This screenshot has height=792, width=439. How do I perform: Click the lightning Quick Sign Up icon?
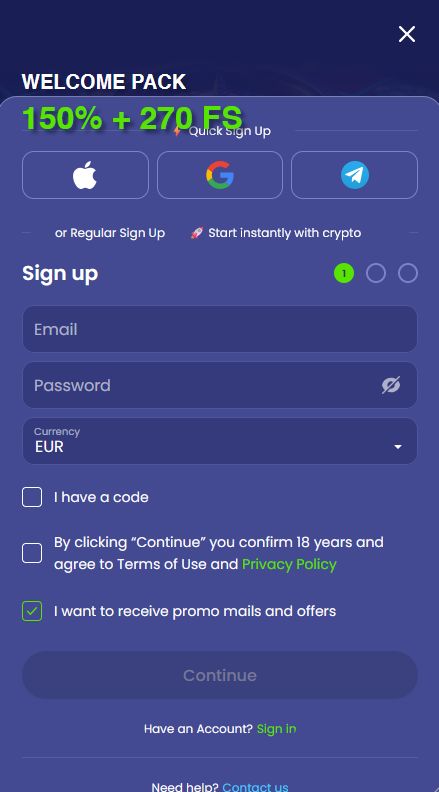coord(177,131)
